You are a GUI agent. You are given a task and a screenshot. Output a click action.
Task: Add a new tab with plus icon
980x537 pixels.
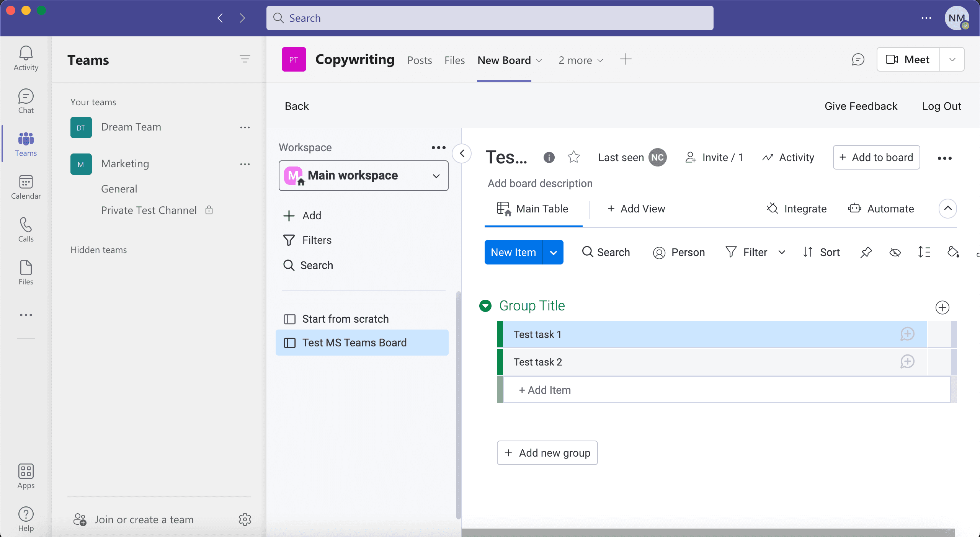pos(626,59)
